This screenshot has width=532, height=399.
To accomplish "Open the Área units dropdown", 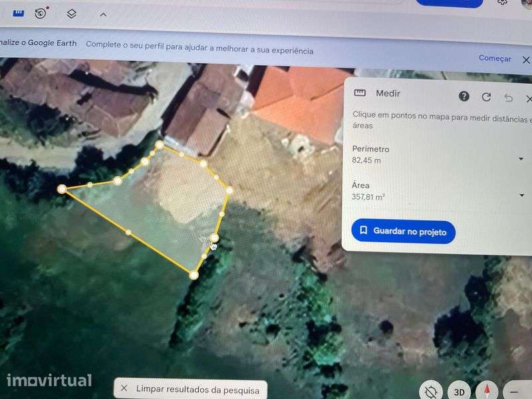I will (x=521, y=195).
